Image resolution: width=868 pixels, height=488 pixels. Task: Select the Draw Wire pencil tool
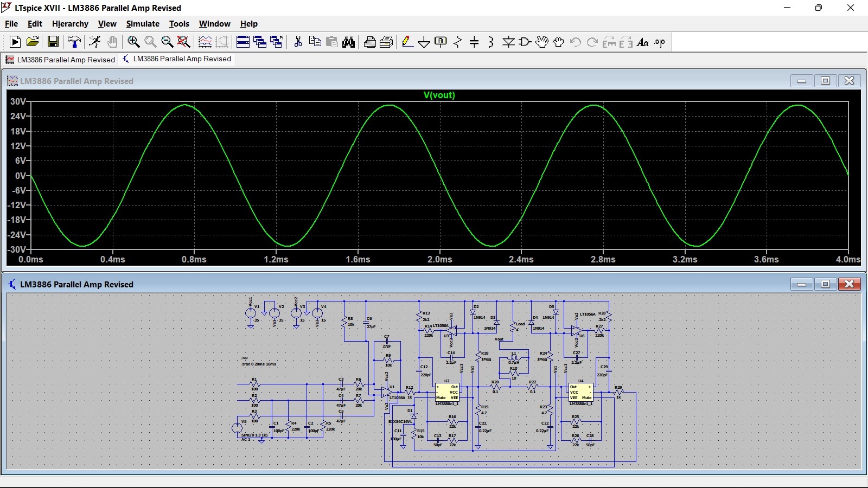click(x=407, y=42)
